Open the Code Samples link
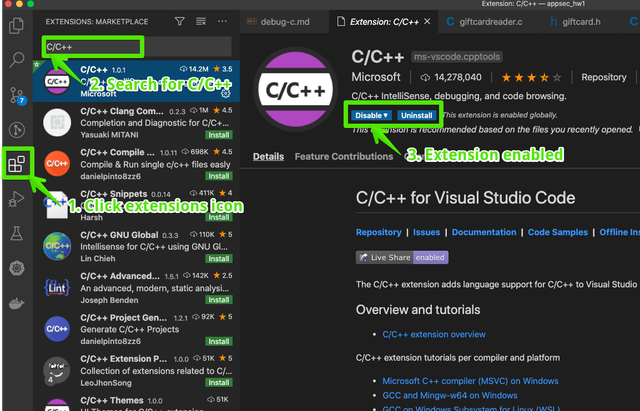The height and width of the screenshot is (411, 640). tap(558, 232)
